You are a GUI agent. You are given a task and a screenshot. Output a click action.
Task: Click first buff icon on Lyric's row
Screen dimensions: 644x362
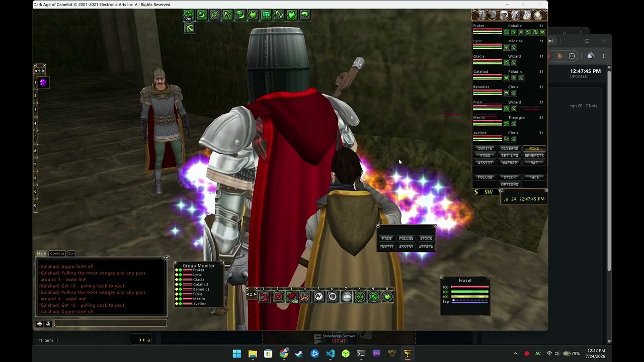(507, 47)
